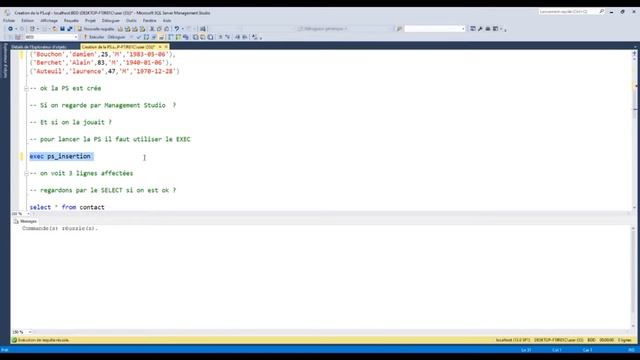Click the Exécuter button in the SQL toolbar
The width and height of the screenshot is (640, 360).
94,37
